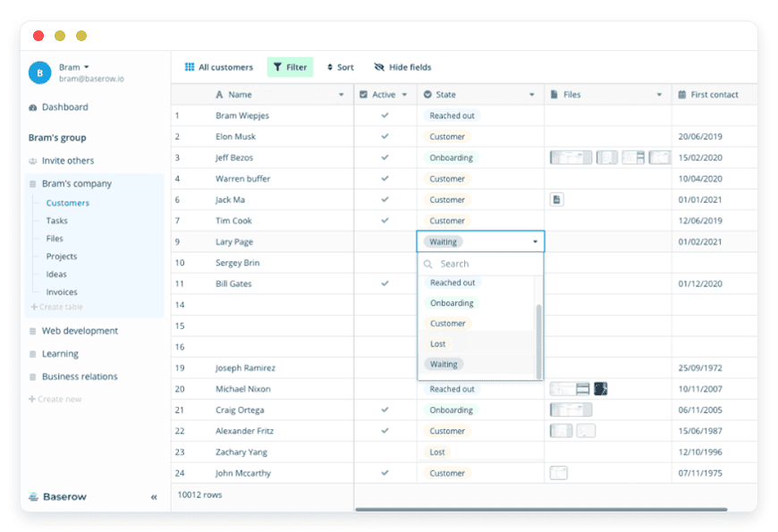Collapse the Waiting state dropdown for Lary Page
The width and height of the screenshot is (778, 532).
click(x=536, y=241)
